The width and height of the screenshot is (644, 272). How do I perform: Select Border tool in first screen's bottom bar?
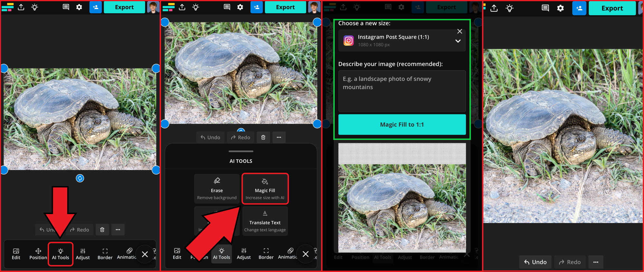pos(105,254)
